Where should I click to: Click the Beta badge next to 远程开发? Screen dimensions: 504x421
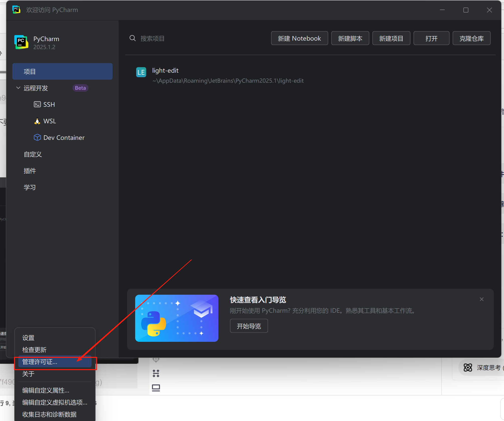click(80, 88)
